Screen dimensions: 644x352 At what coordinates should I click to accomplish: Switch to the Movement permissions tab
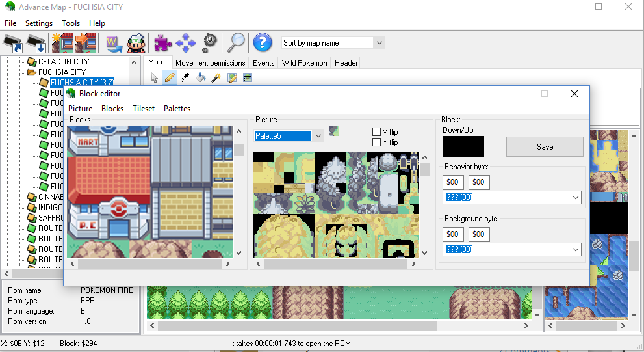click(x=211, y=63)
